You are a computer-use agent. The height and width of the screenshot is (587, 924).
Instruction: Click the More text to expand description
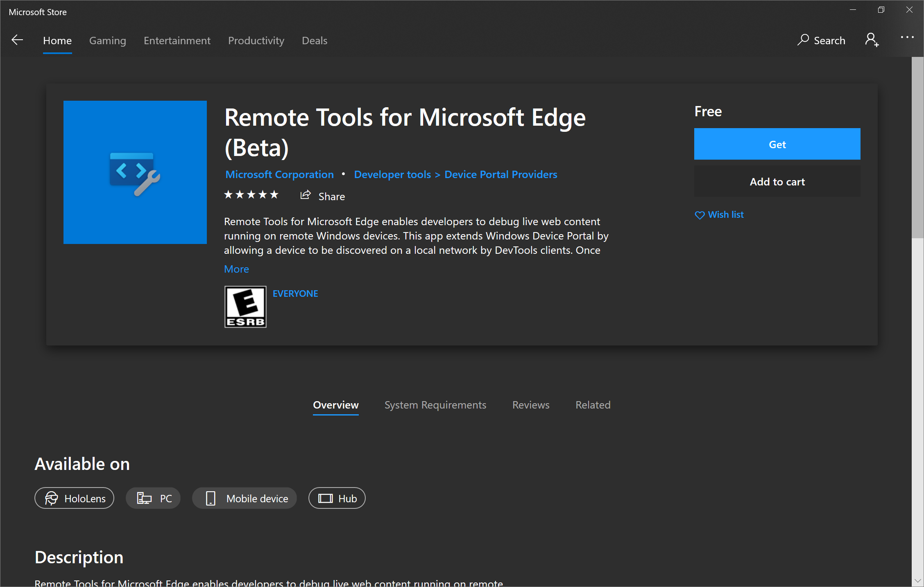[x=236, y=269]
